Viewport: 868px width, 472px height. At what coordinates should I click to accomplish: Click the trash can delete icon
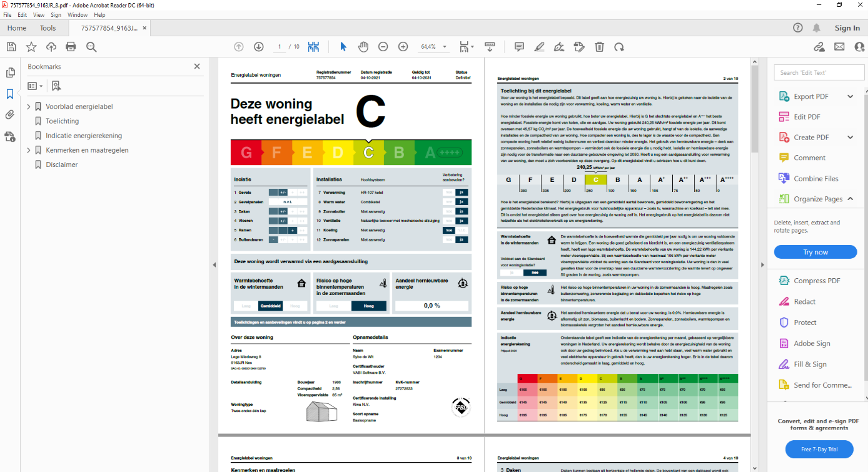click(x=599, y=47)
